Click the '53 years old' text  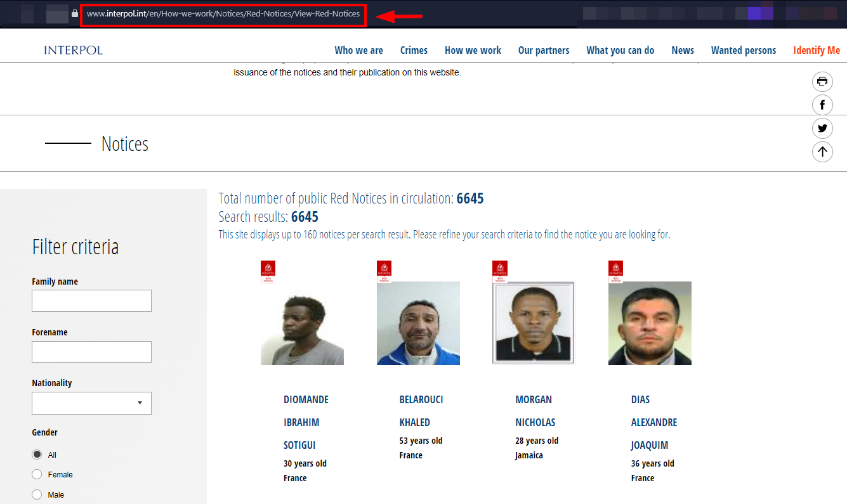pos(421,441)
